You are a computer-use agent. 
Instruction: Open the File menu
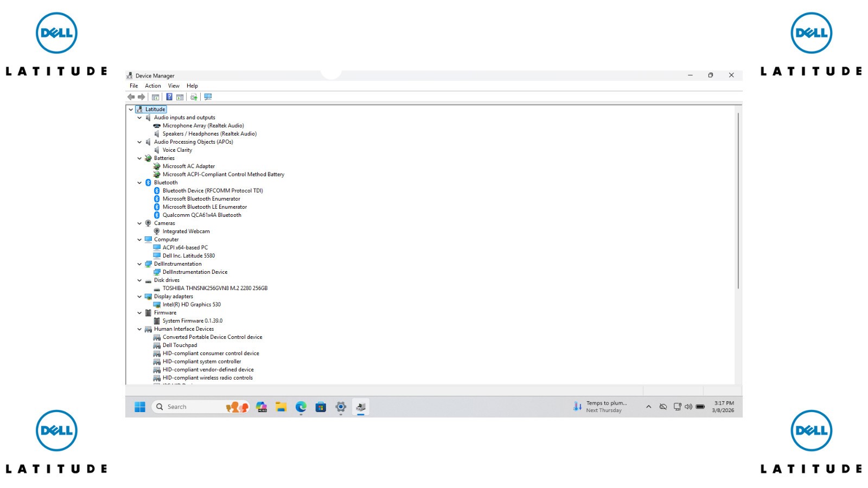(x=134, y=86)
